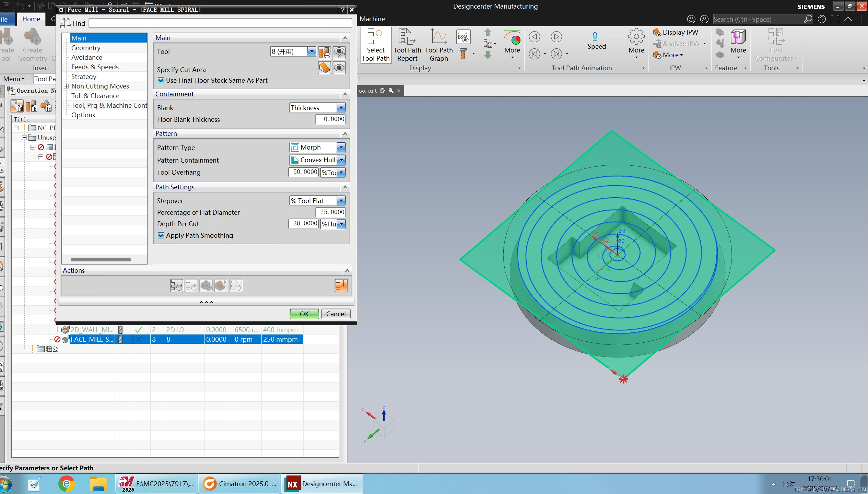Screen dimensions: 868x494
Task: Collapse the Path Settings section
Action: (345, 187)
